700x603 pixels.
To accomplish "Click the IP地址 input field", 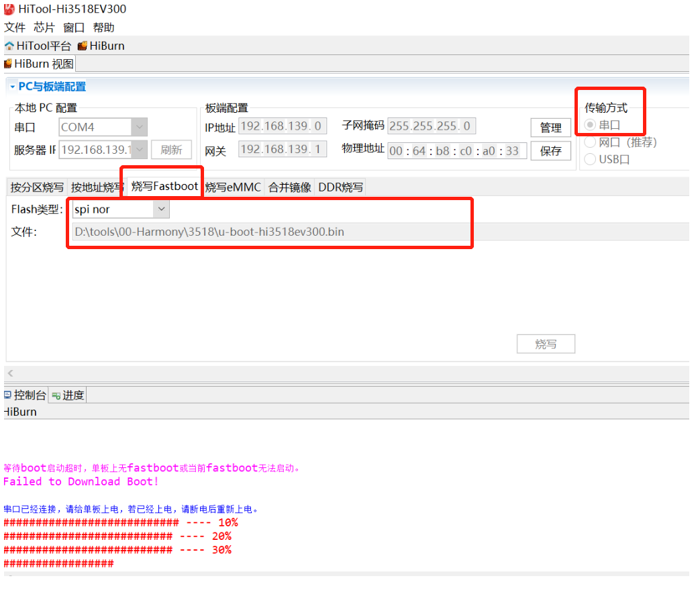I will click(283, 126).
